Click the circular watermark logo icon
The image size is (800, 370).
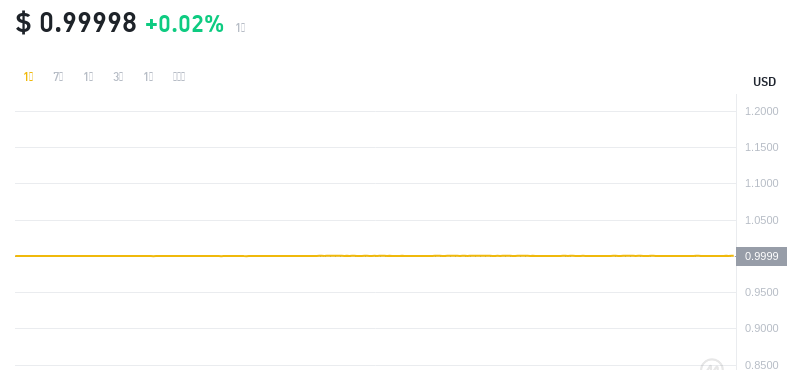(712, 365)
